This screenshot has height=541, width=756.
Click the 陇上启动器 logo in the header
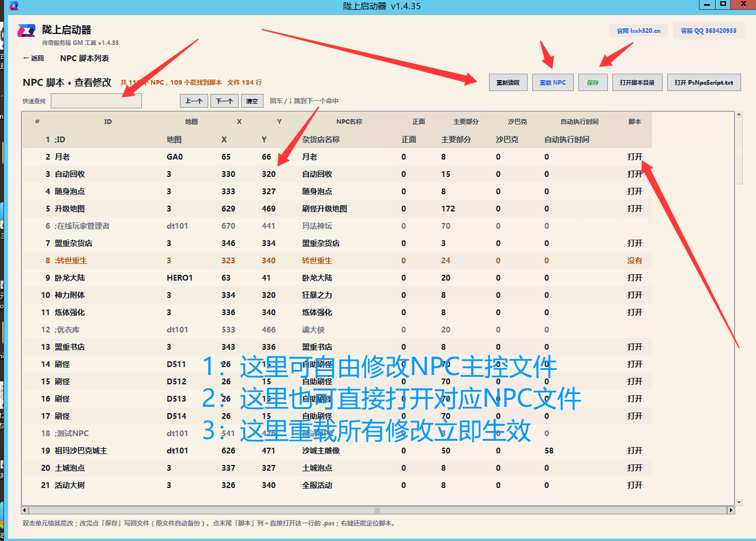(x=26, y=31)
